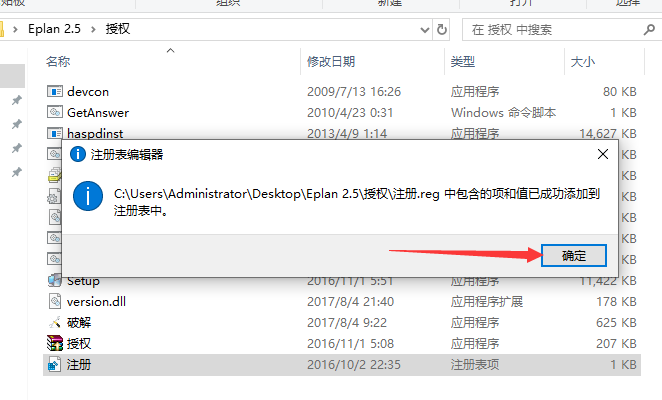The height and width of the screenshot is (400, 662).
Task: Click the first quick access pin icon
Action: pos(17,100)
